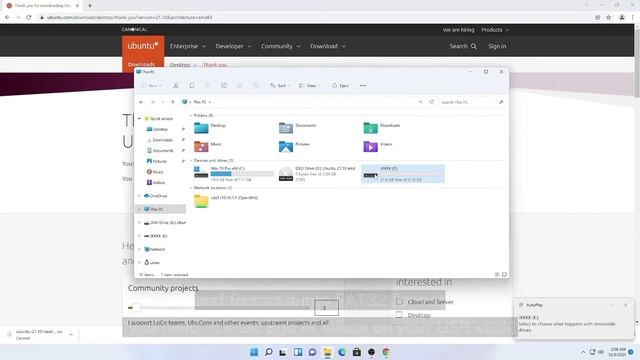The height and width of the screenshot is (360, 640).
Task: Refresh the File Explorer This PC view
Action: [432, 102]
